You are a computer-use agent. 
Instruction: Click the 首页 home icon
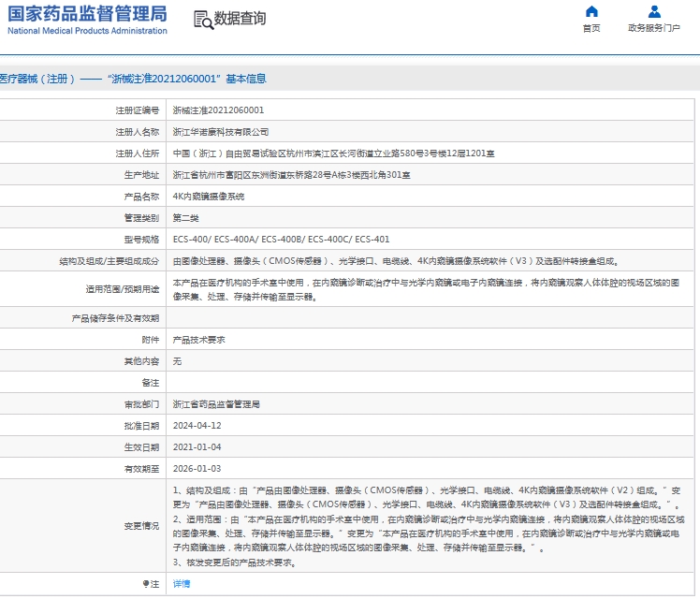point(591,11)
